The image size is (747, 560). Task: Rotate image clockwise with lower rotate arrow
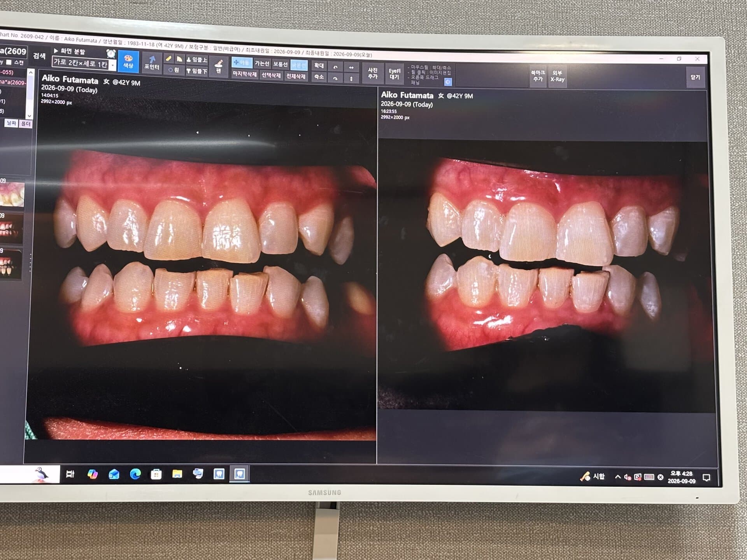point(335,78)
